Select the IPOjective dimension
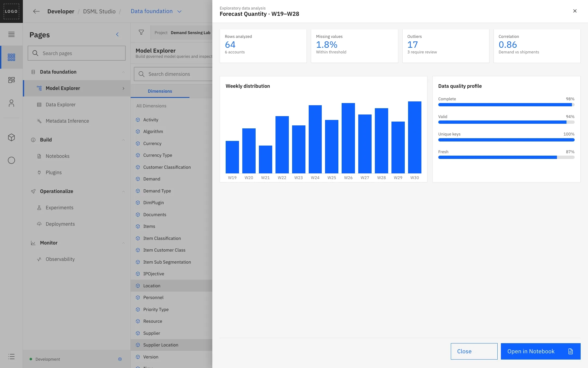 [x=171, y=274]
